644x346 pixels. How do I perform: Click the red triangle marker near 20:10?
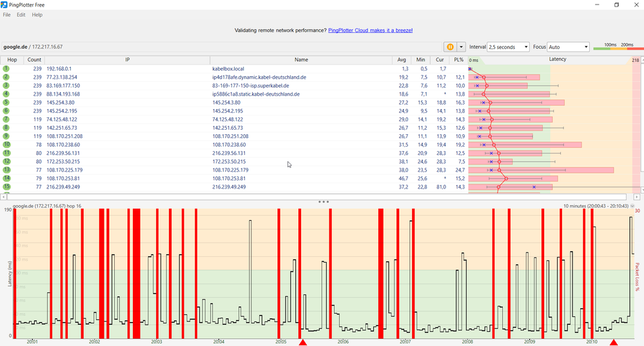[x=614, y=342]
